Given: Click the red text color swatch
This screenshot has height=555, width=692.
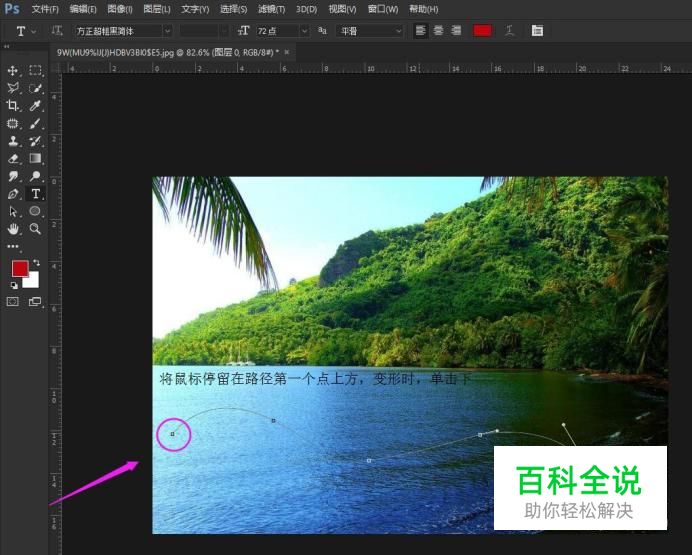Looking at the screenshot, I should [x=482, y=30].
